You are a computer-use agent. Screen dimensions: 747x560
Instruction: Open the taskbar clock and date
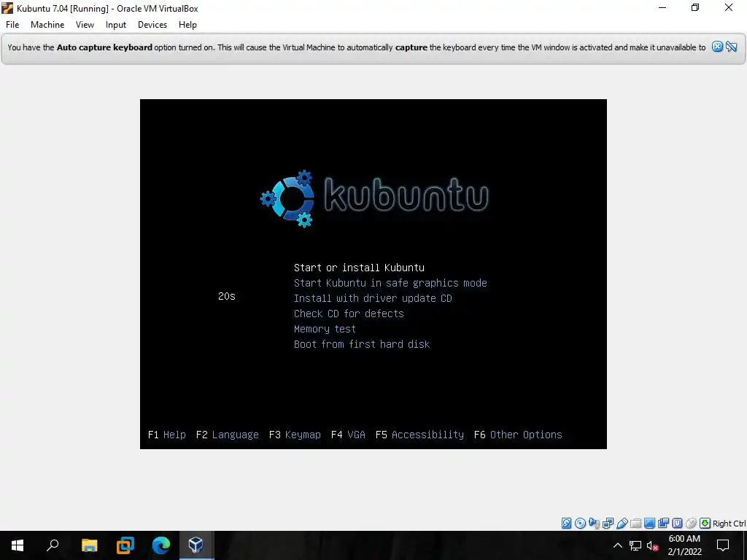[x=684, y=545]
